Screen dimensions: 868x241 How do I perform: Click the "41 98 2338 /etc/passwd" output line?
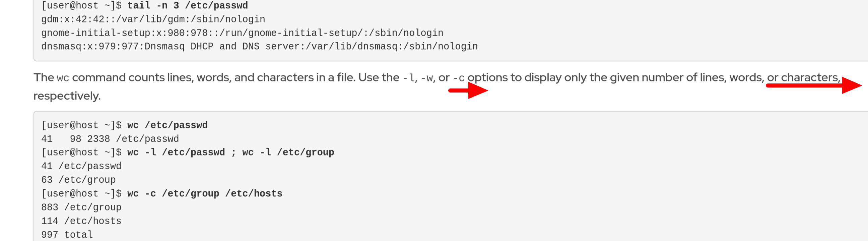[x=110, y=139]
